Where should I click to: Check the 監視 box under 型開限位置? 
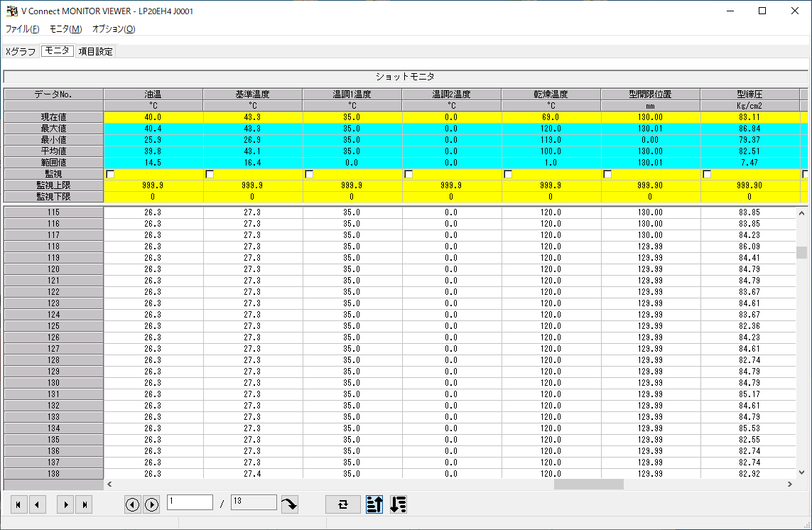[x=607, y=174]
